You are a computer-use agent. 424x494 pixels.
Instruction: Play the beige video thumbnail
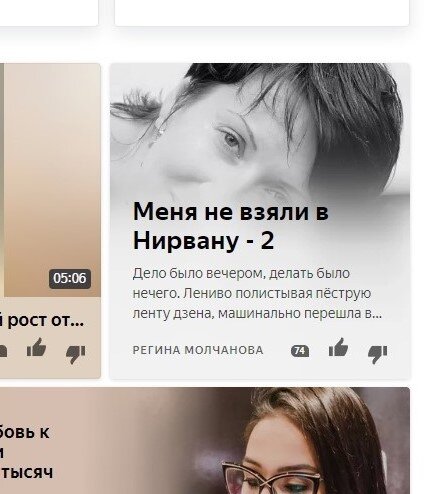click(x=50, y=180)
